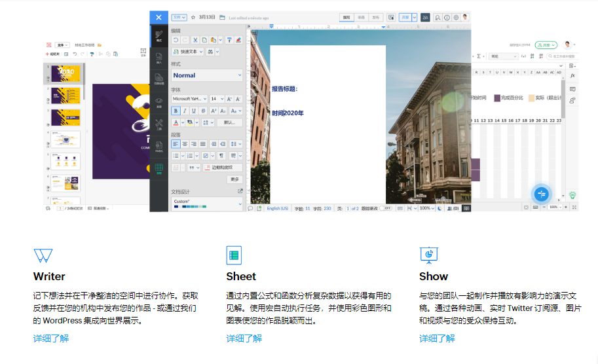Expand the dropdown arrow beside Writer's Share button
The width and height of the screenshot is (598, 364).
pyautogui.click(x=414, y=18)
